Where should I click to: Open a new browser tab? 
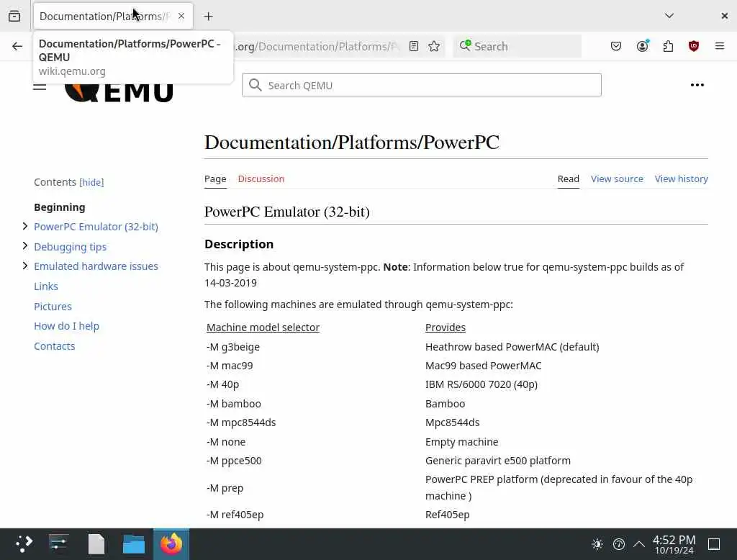click(208, 17)
